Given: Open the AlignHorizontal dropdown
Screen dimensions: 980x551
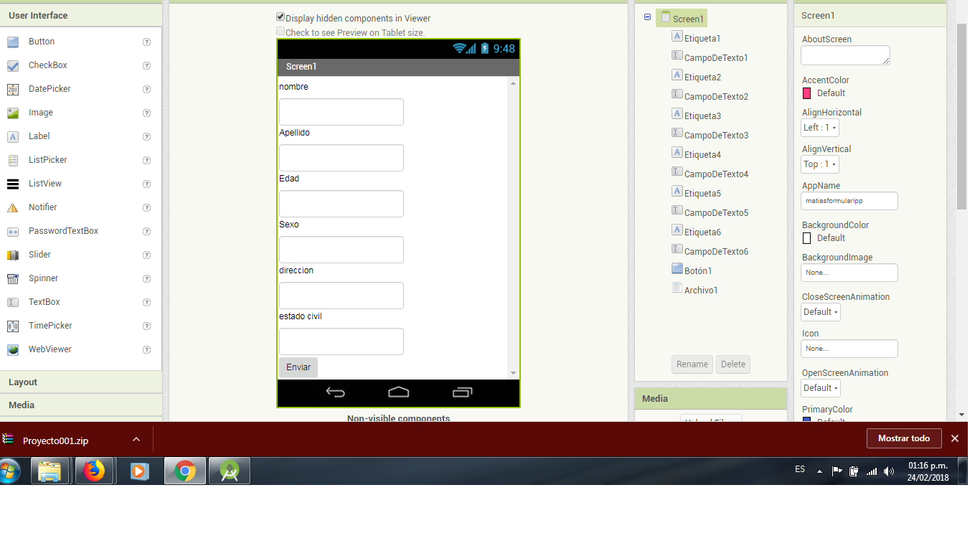Looking at the screenshot, I should pos(819,128).
